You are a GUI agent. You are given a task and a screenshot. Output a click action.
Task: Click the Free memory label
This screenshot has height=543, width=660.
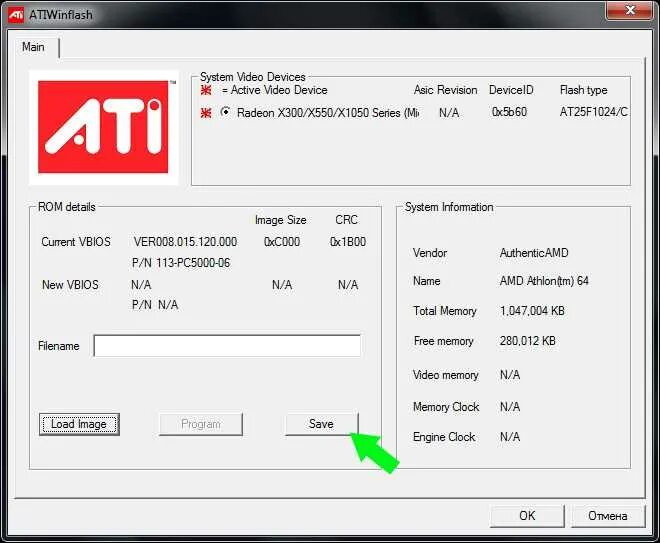pyautogui.click(x=444, y=341)
